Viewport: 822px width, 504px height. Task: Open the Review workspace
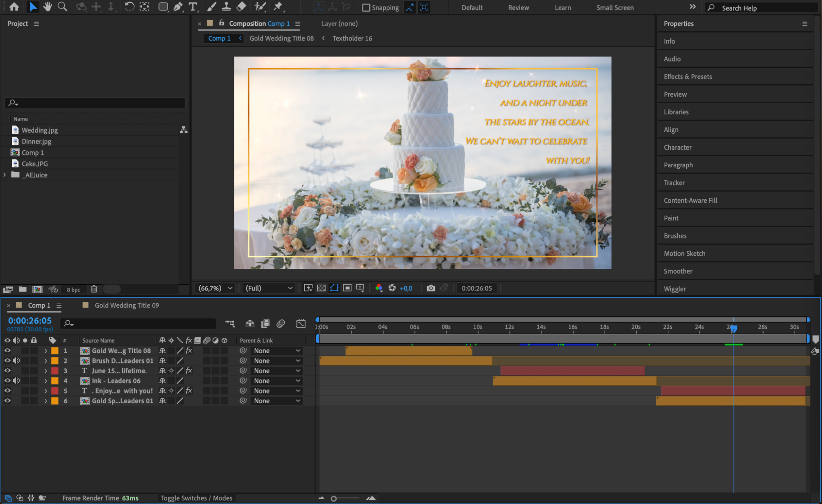[x=518, y=8]
